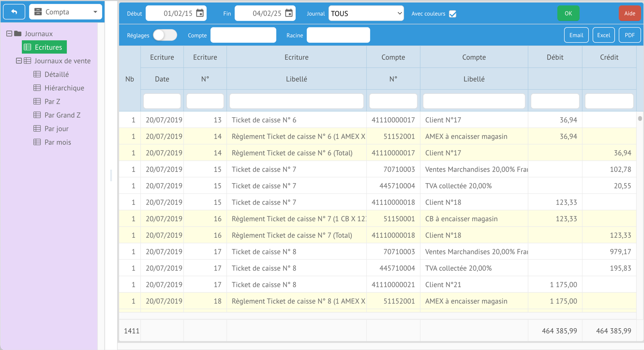Screen dimensions: 644x350
Task: Click the table icon beside Par jour
Action: 37,128
